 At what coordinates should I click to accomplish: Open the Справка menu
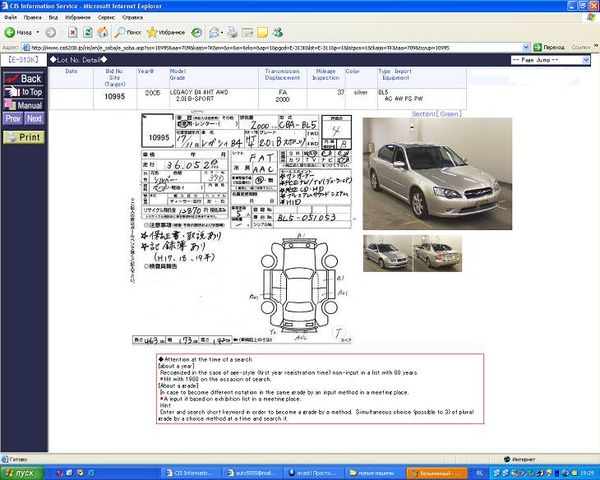(132, 18)
